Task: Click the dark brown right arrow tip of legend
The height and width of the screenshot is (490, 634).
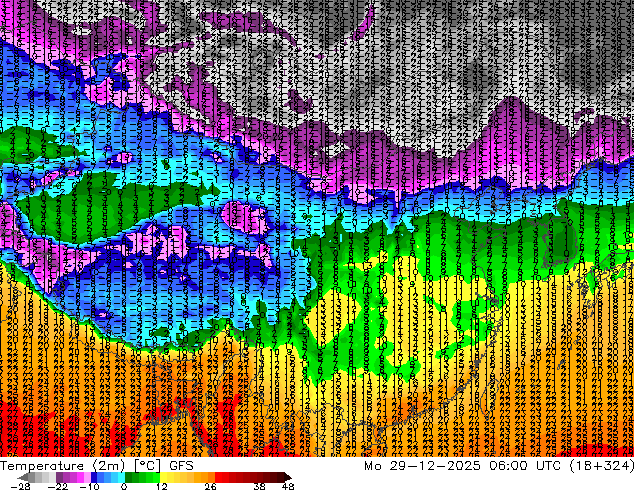Action: [x=288, y=477]
